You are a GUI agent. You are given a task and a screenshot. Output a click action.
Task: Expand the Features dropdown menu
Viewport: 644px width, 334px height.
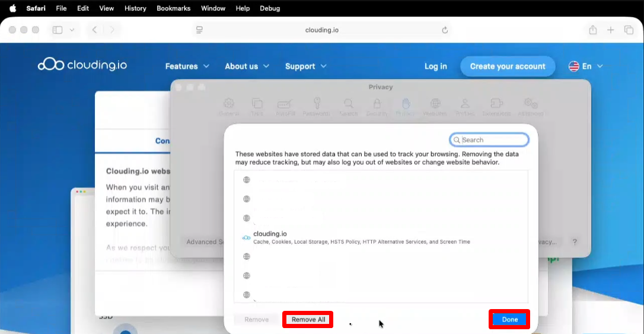187,66
